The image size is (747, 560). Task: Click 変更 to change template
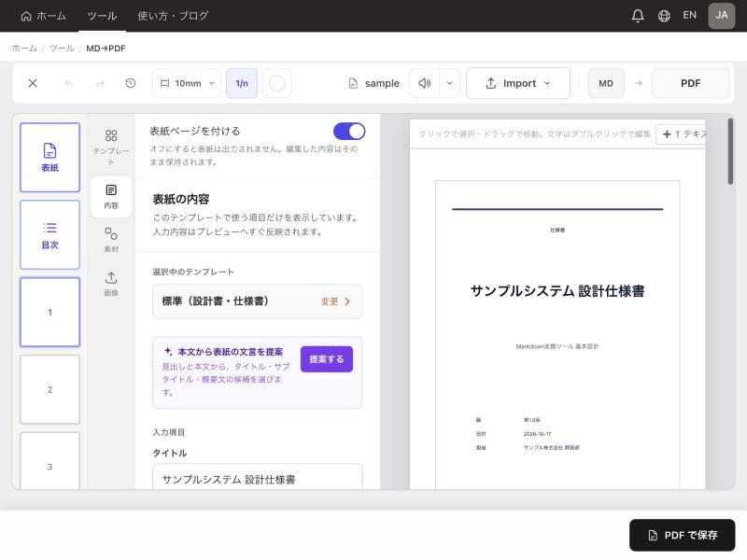[x=335, y=301]
